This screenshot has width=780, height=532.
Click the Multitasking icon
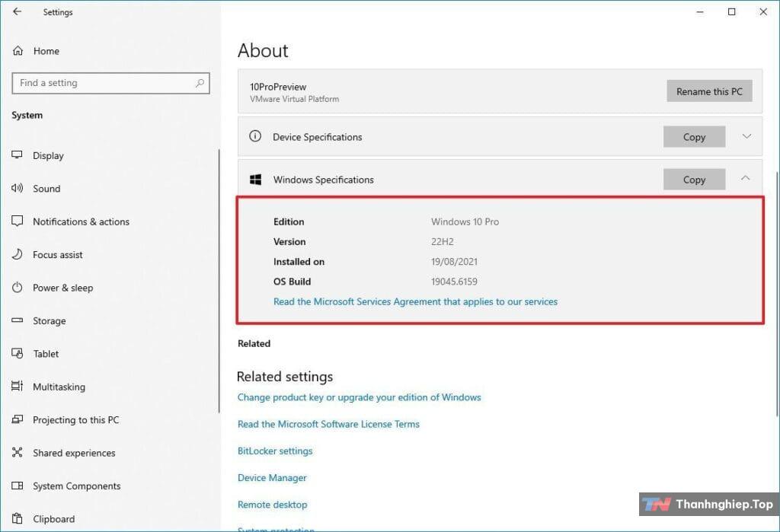[18, 387]
